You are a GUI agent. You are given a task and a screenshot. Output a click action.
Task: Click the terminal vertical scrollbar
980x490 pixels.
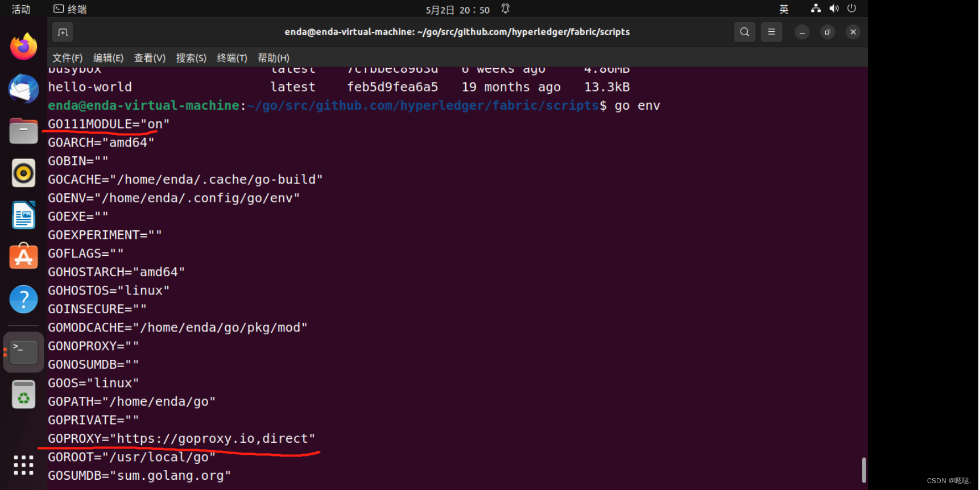tap(863, 470)
